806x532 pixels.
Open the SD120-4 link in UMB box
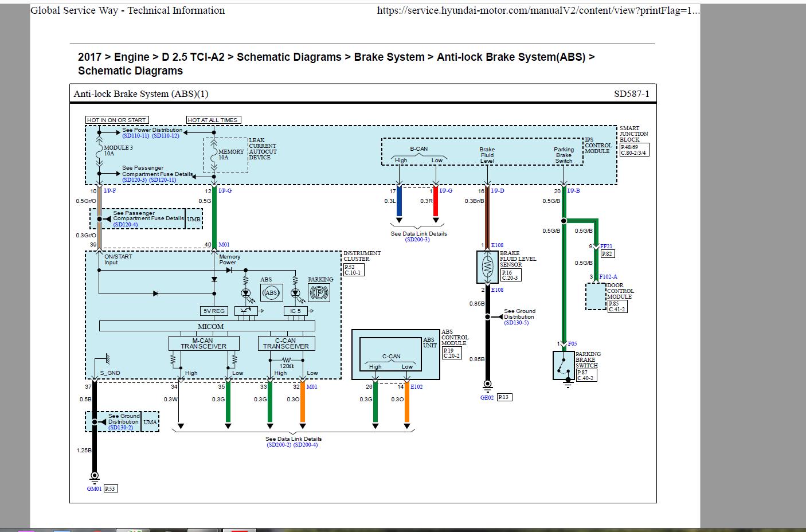point(126,224)
